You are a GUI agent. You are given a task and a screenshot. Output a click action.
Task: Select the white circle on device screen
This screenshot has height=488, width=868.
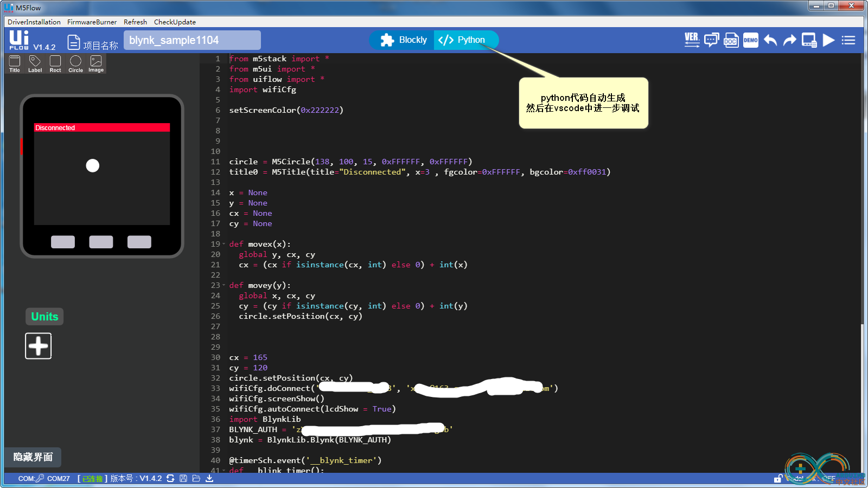click(x=93, y=165)
